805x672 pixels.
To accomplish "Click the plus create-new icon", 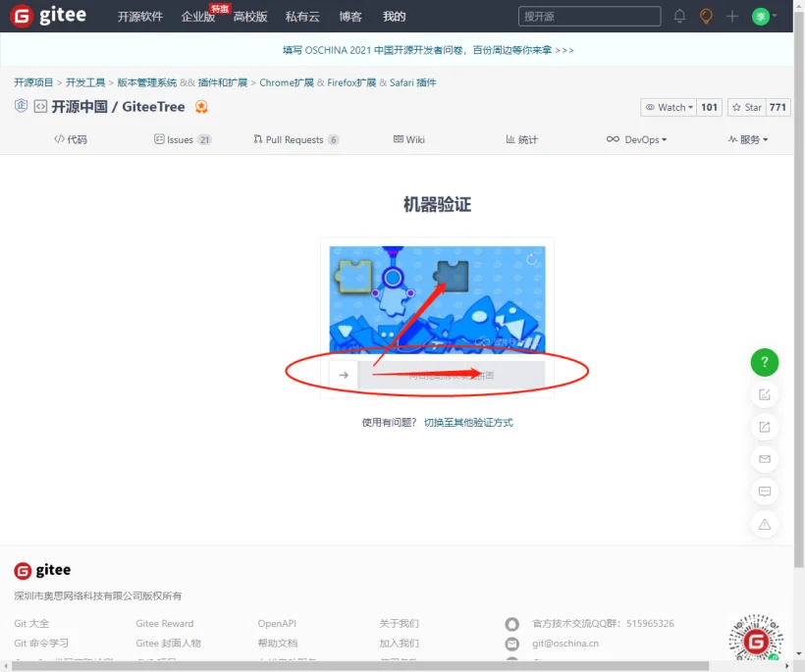I will (x=732, y=17).
